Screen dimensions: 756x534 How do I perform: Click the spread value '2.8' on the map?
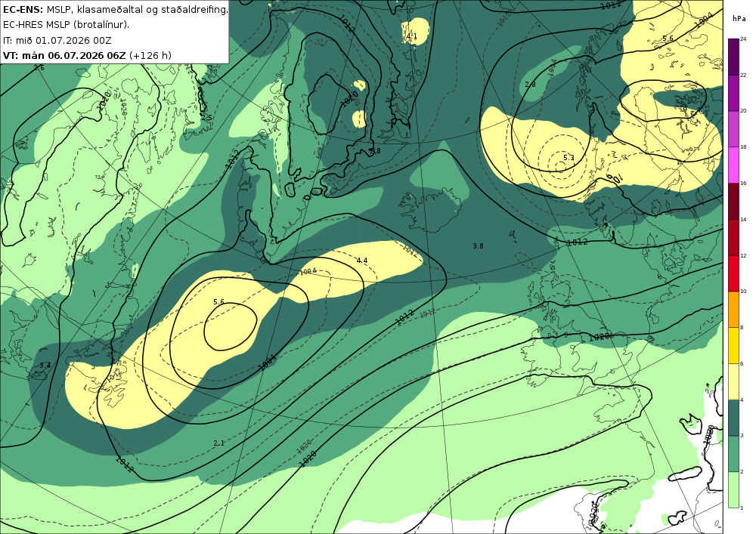point(530,85)
